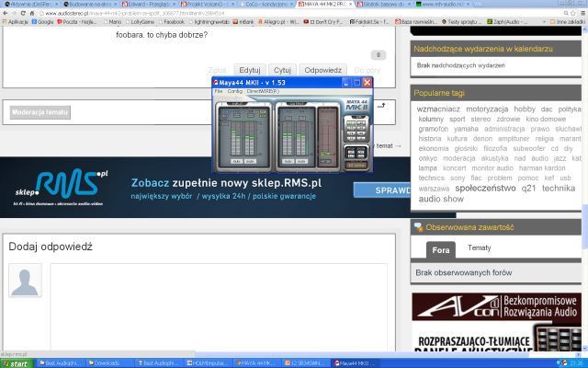Viewport: 588px width, 368px height.
Task: Click the user avatar placeholder in reply form
Action: (x=25, y=281)
